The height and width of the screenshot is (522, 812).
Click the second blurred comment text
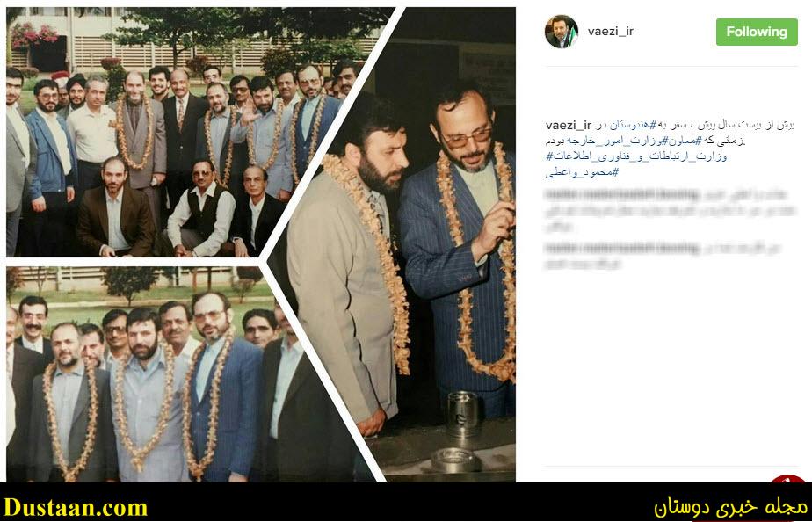tap(663, 256)
